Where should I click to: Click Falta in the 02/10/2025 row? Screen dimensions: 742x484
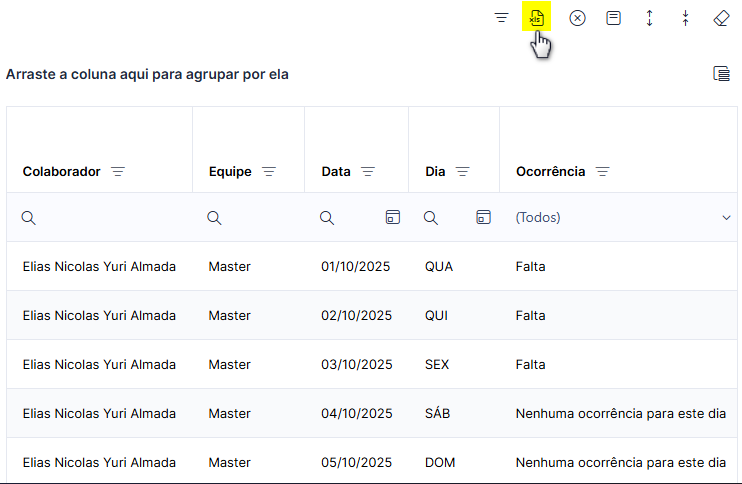coord(530,316)
